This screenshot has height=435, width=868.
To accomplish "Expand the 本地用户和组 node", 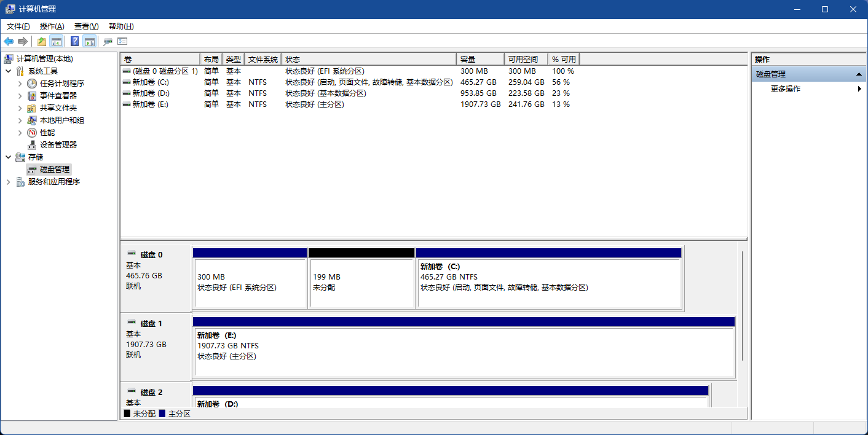I will point(20,120).
